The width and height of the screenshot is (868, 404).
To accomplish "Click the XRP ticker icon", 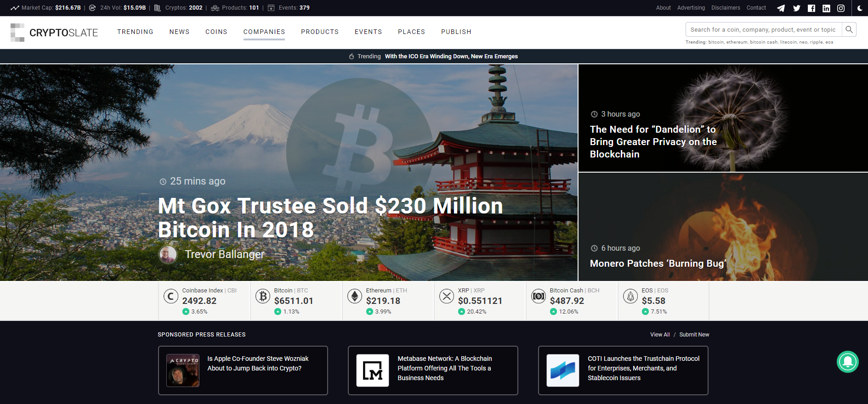I will tap(447, 296).
